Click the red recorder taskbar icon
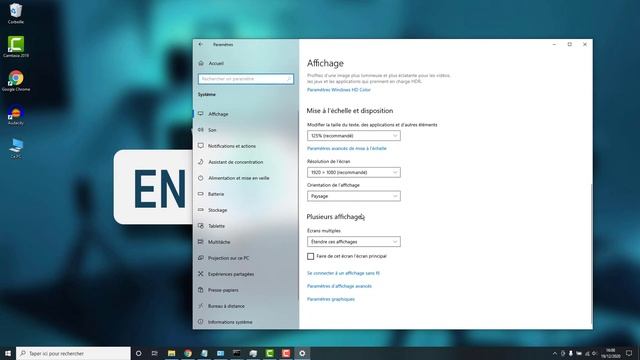 coord(286,353)
